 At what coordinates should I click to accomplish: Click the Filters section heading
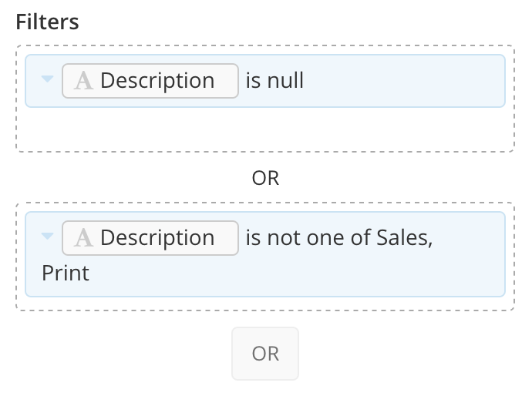pos(47,22)
